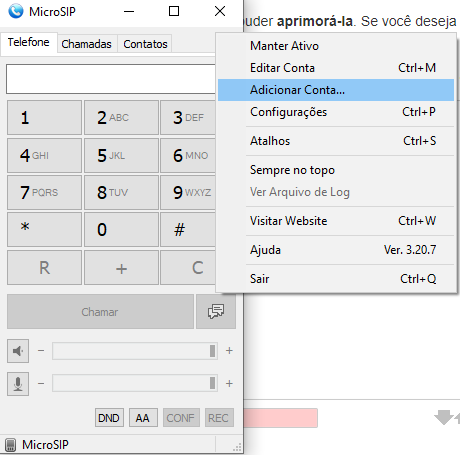Image resolution: width=460 pixels, height=455 pixels.
Task: Toggle AA auto-answer mode
Action: (x=143, y=418)
